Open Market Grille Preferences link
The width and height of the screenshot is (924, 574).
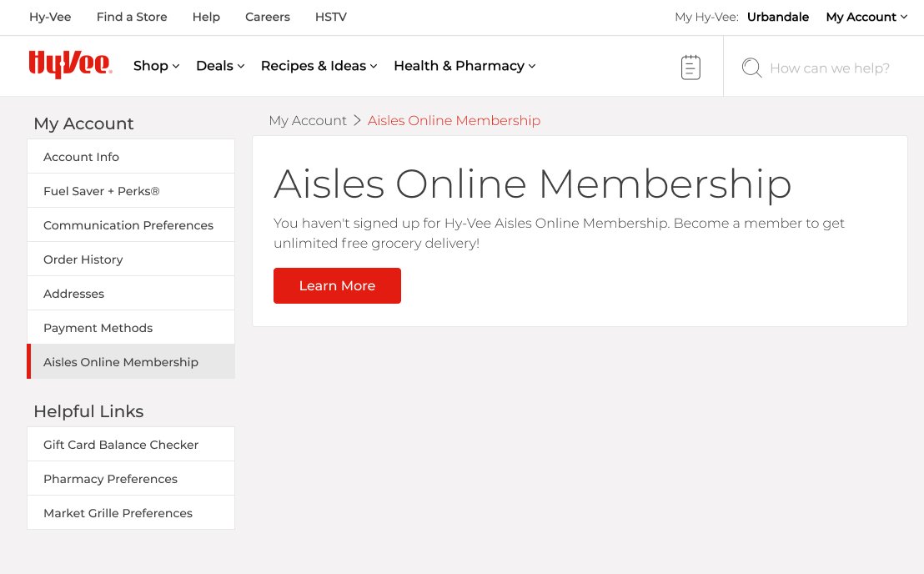131,513
